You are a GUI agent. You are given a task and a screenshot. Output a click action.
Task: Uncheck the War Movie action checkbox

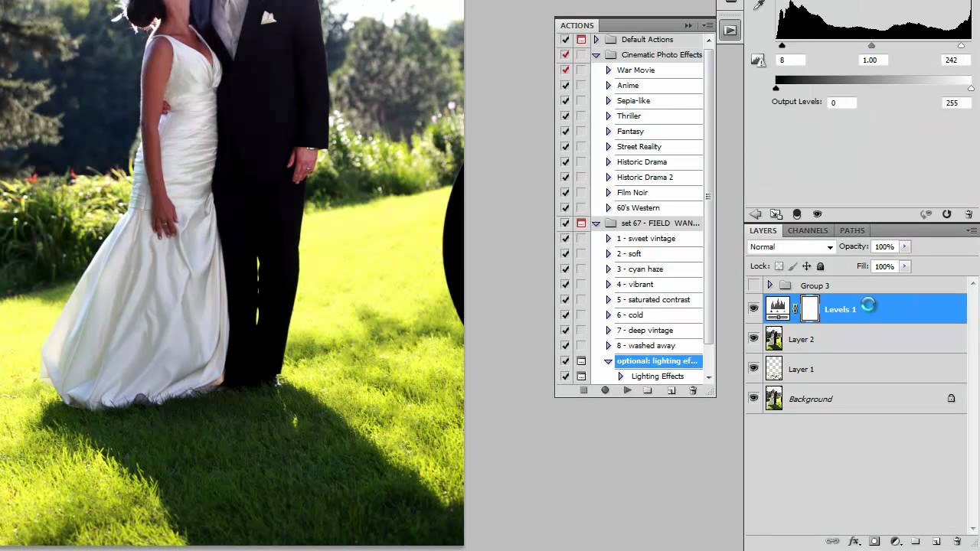coord(565,70)
